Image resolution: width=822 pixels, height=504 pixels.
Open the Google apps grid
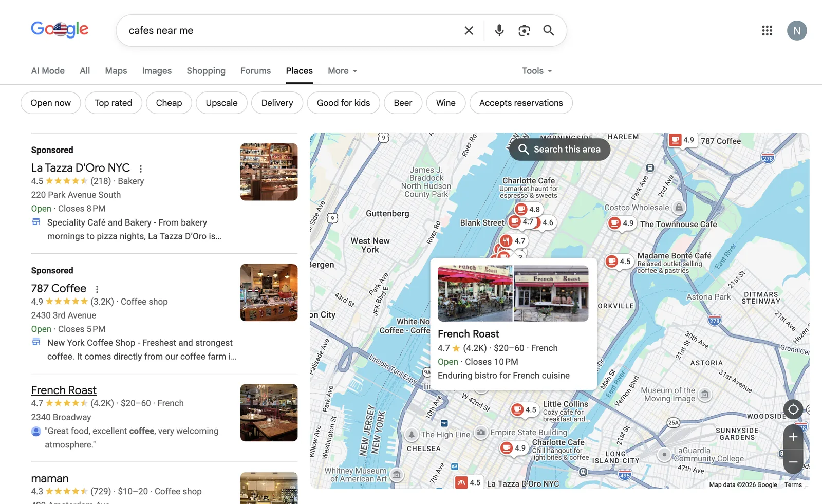(767, 31)
